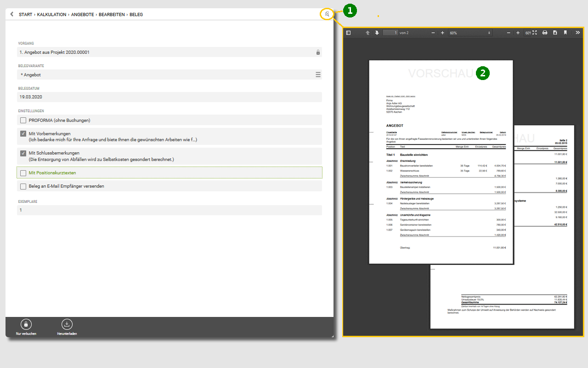The height and width of the screenshot is (368, 588).
Task: Print the previewed document
Action: [x=545, y=33]
